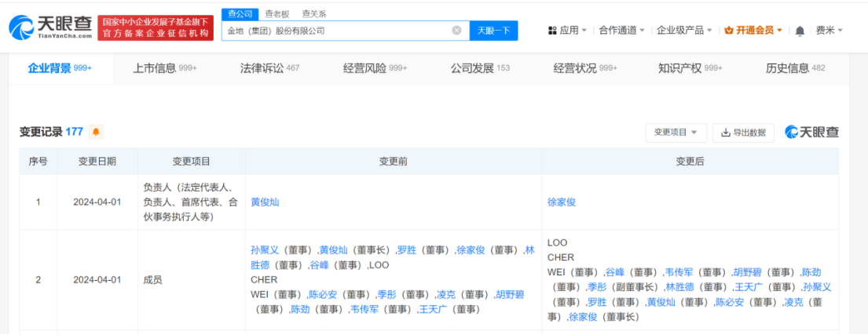Expand the 合作通道 menu
This screenshot has width=868, height=335.
click(x=621, y=31)
